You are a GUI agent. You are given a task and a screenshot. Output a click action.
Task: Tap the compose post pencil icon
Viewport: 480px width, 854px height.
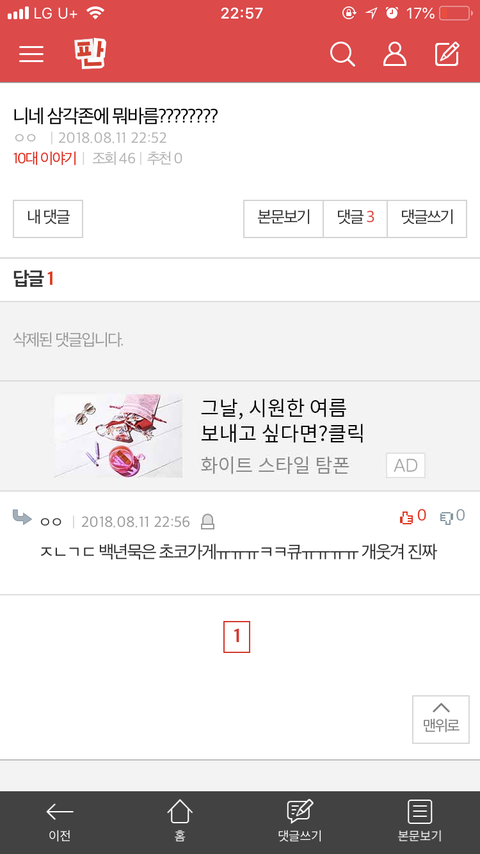pyautogui.click(x=447, y=54)
